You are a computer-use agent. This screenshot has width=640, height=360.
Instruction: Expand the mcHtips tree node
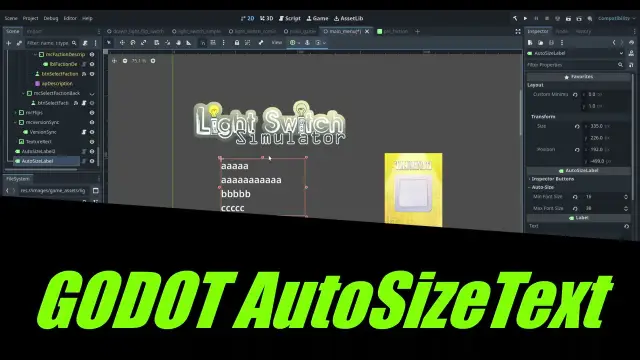pyautogui.click(x=16, y=113)
